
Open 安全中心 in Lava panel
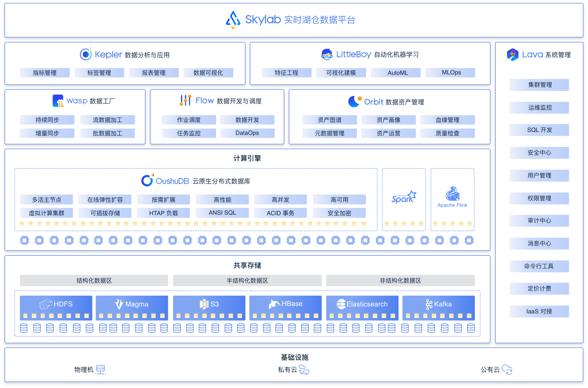point(539,153)
